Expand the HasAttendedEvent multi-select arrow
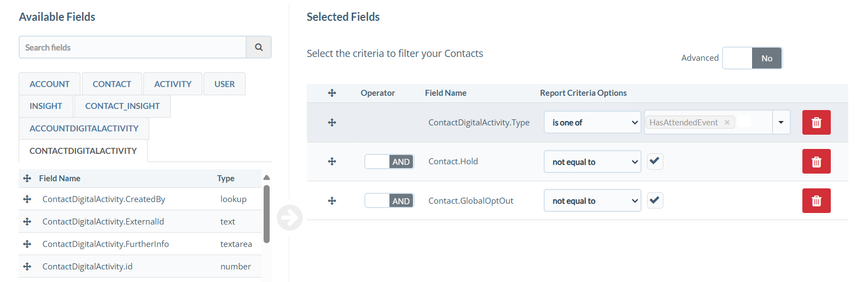868x282 pixels. point(781,123)
